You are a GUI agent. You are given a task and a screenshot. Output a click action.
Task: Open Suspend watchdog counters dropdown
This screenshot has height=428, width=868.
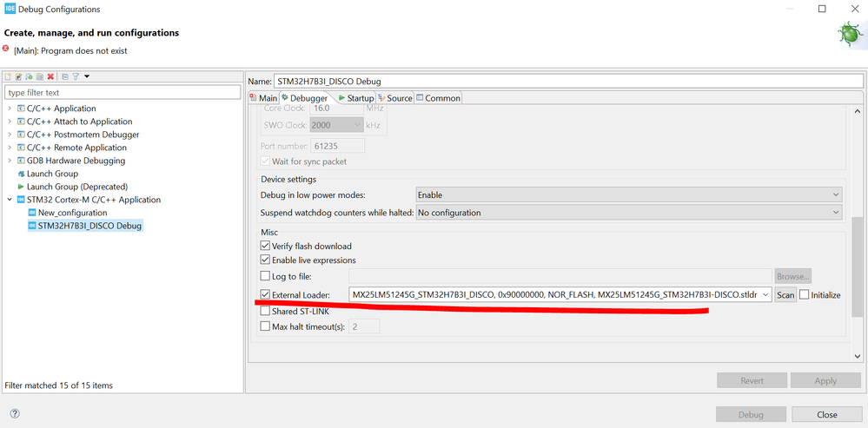pos(629,213)
